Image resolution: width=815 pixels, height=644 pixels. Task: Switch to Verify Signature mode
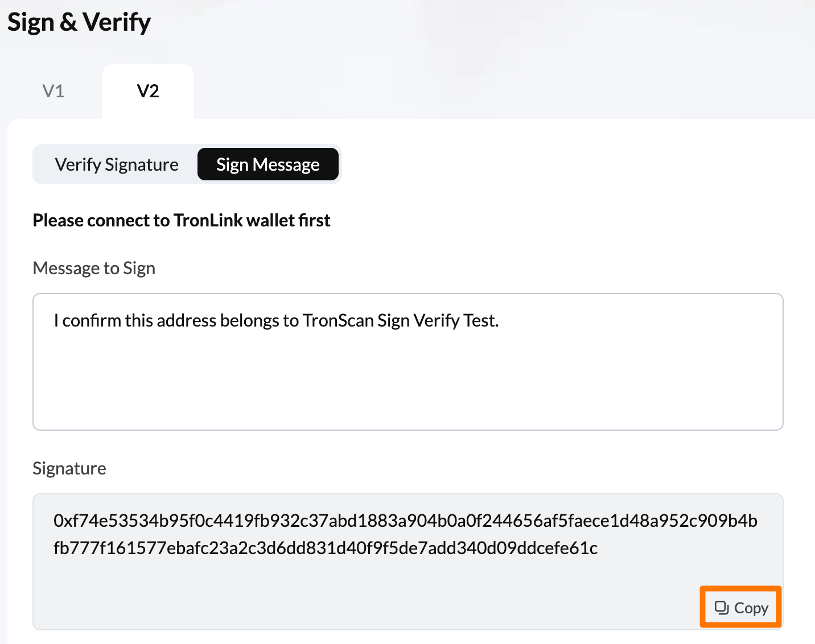click(117, 164)
